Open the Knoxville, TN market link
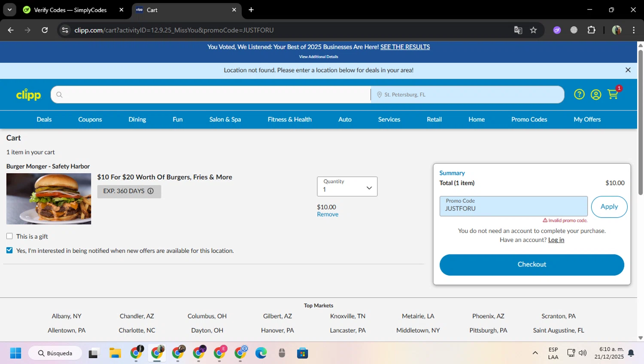 [348, 316]
